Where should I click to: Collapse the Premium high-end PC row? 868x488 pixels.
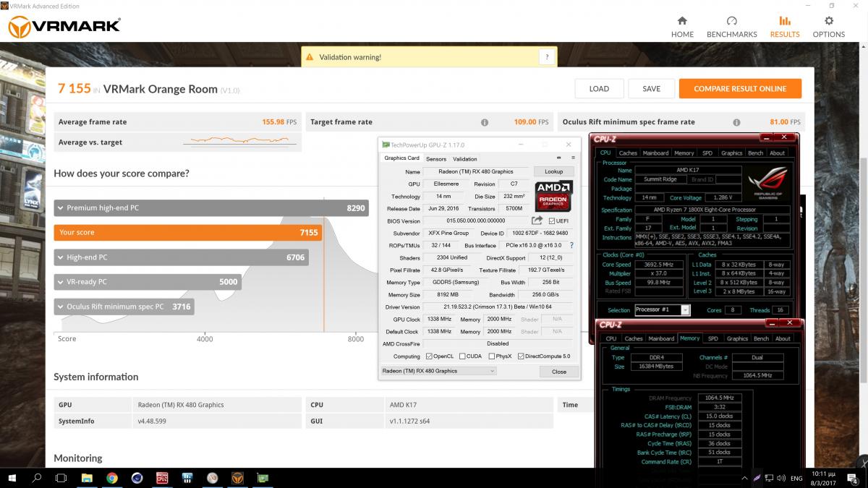[211, 207]
